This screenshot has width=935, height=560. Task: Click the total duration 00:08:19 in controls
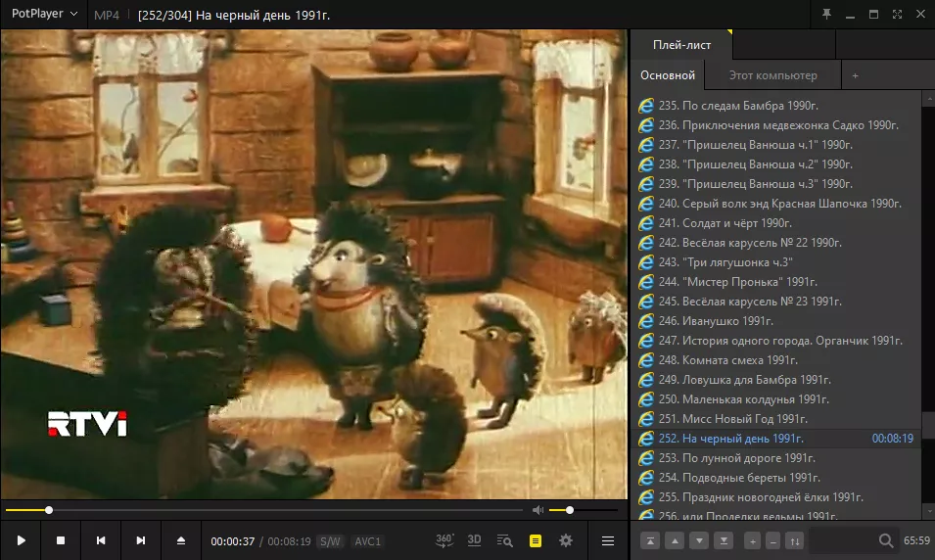pos(289,541)
